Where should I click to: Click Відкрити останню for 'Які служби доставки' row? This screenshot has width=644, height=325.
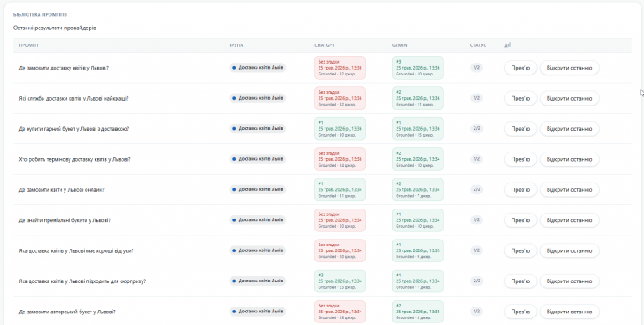[569, 98]
